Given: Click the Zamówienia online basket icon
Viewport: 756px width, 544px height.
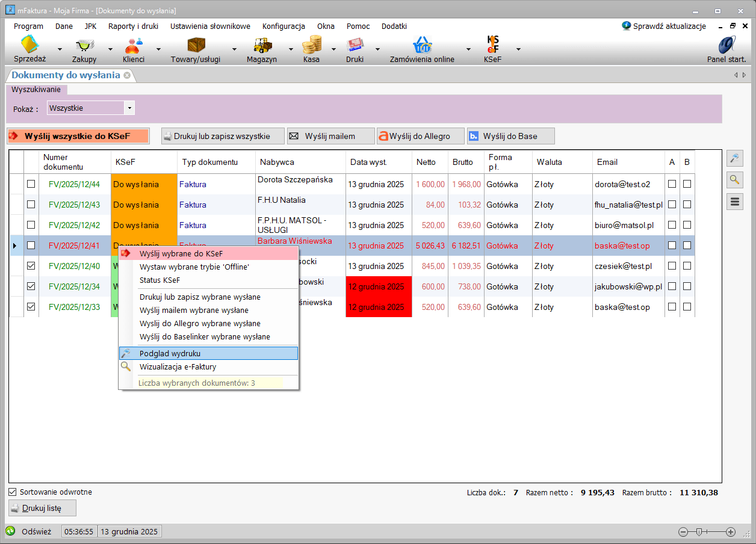Looking at the screenshot, I should pyautogui.click(x=422, y=46).
